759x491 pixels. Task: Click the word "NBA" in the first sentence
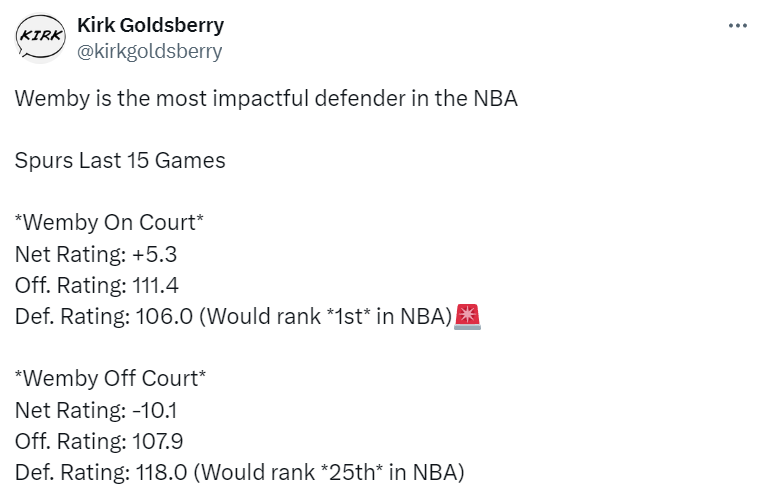point(495,101)
